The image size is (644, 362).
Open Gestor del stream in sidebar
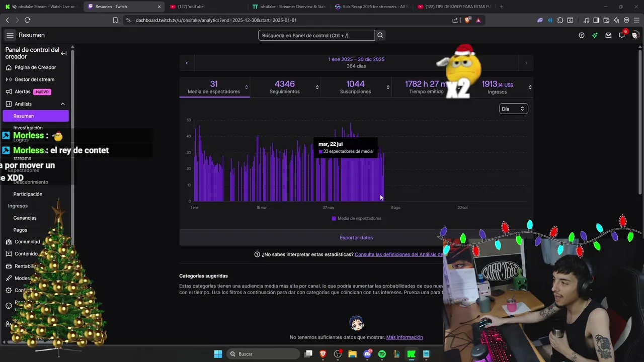pyautogui.click(x=35, y=79)
